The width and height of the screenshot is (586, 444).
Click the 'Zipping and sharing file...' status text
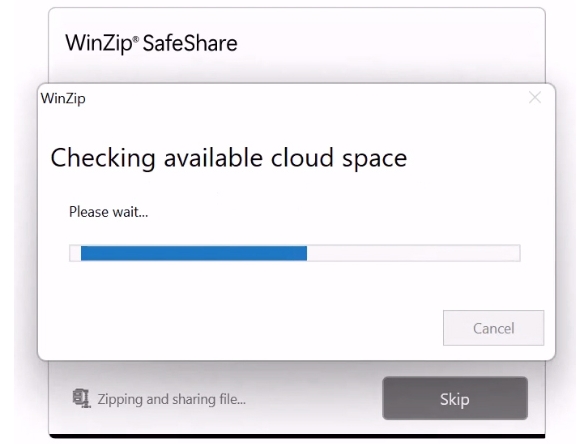pyautogui.click(x=172, y=399)
